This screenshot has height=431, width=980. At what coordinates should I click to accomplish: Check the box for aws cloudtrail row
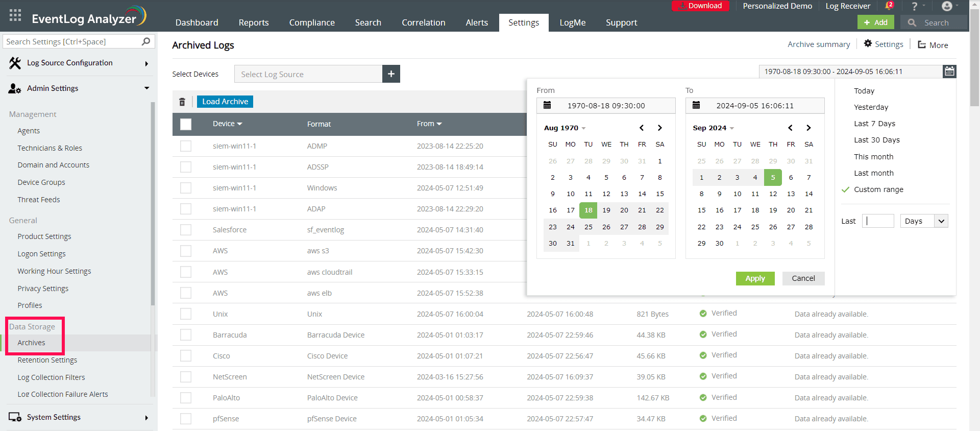(x=186, y=272)
